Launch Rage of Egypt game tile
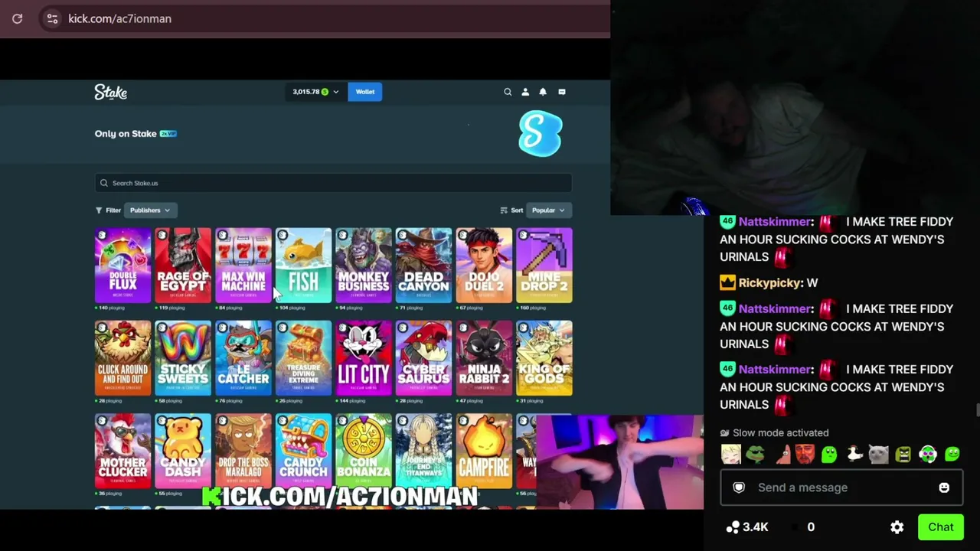Screen dimensions: 980x551 (183, 266)
